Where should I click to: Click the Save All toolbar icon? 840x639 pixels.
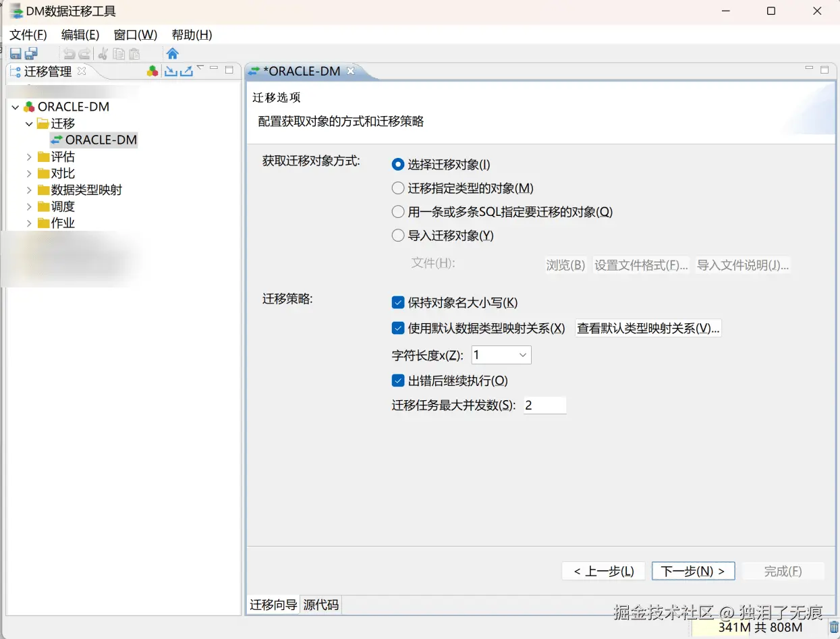coord(31,54)
